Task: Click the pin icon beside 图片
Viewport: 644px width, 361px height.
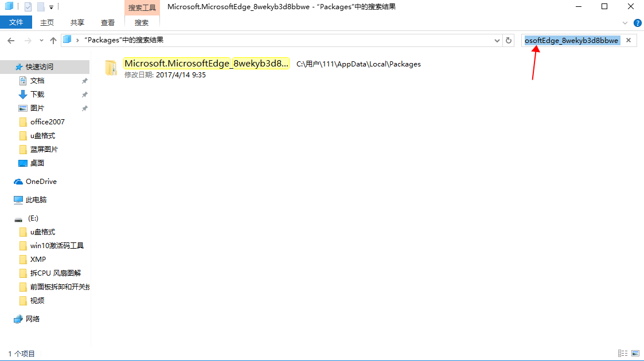Action: [85, 108]
